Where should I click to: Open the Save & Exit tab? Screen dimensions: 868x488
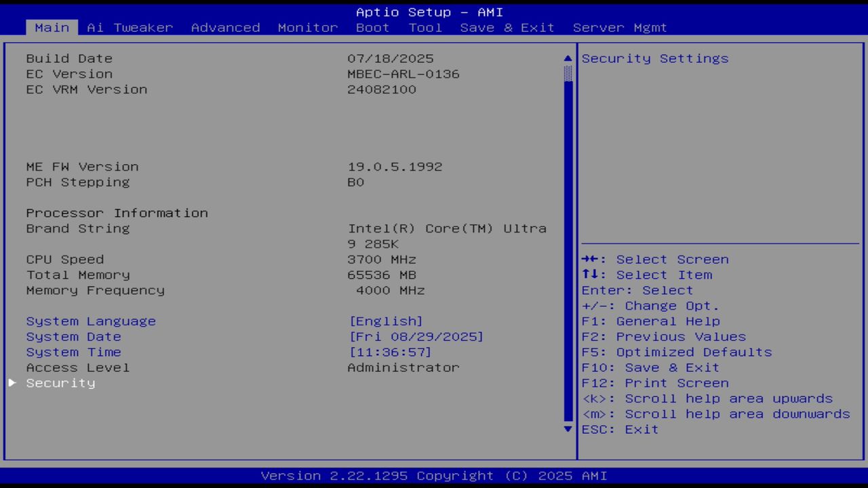tap(507, 28)
